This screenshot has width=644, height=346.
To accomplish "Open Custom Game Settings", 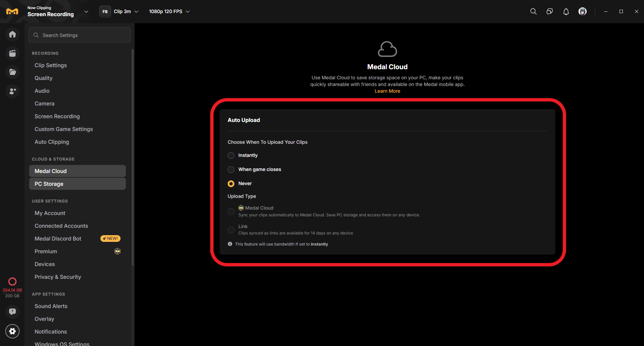I will click(x=78, y=129).
